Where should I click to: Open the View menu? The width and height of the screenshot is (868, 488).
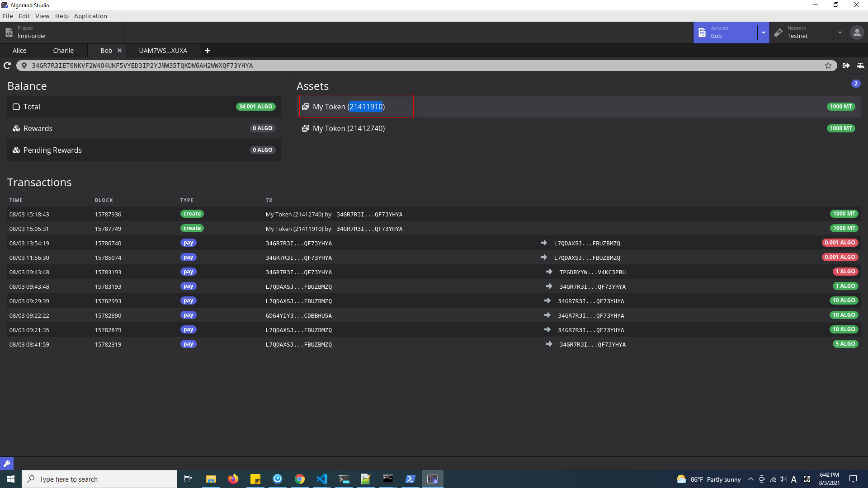42,16
